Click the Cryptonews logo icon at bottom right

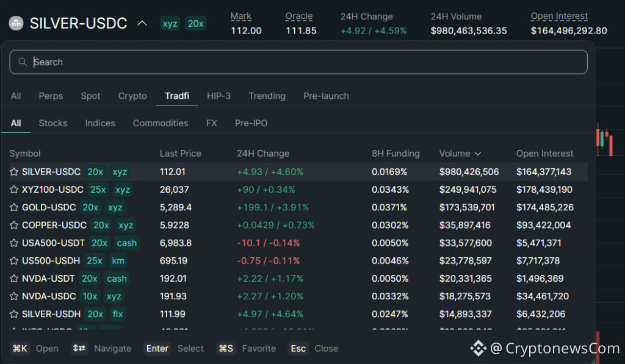(480, 349)
